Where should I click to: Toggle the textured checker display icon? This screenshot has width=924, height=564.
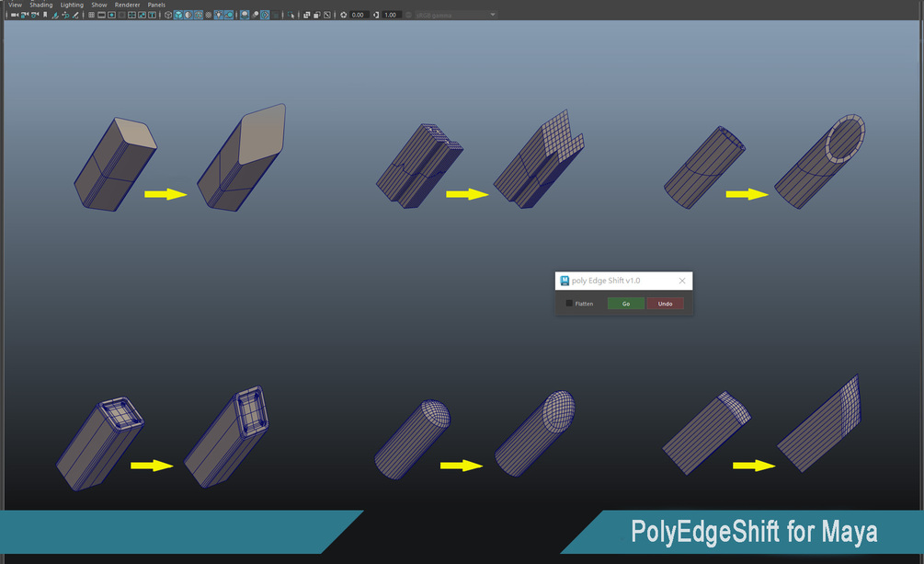[x=209, y=15]
